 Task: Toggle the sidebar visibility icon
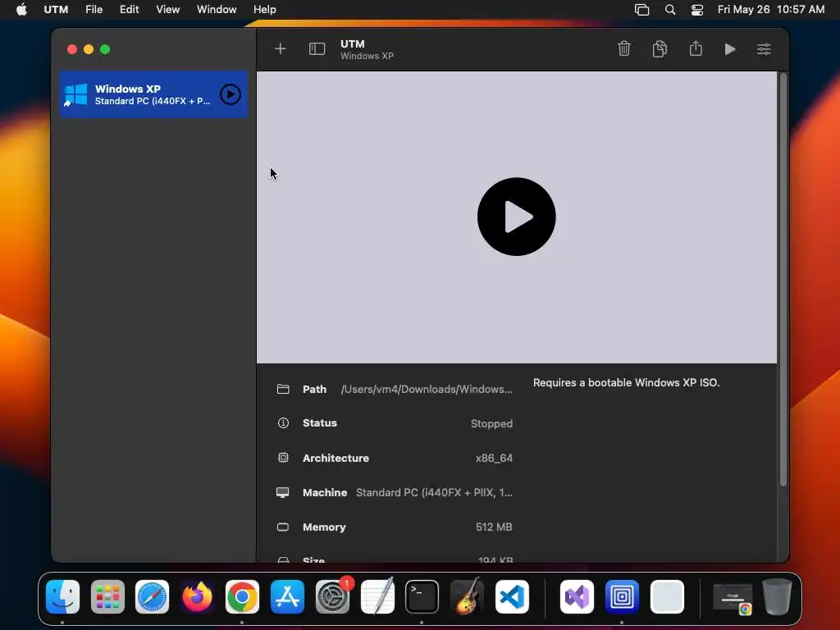[x=317, y=48]
